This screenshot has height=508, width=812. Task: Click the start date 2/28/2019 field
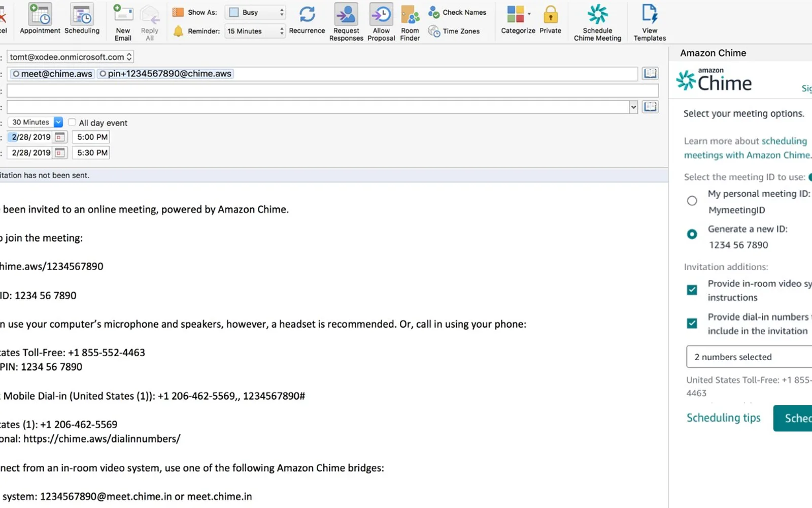(x=31, y=137)
